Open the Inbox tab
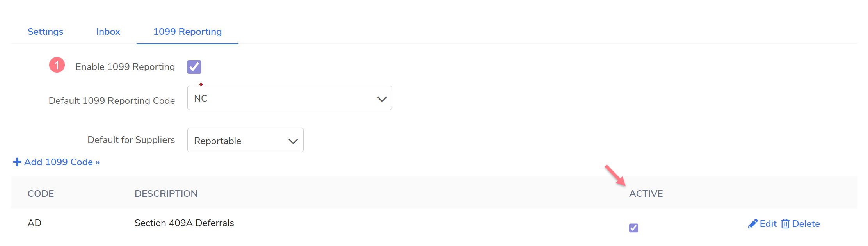 pyautogui.click(x=108, y=32)
